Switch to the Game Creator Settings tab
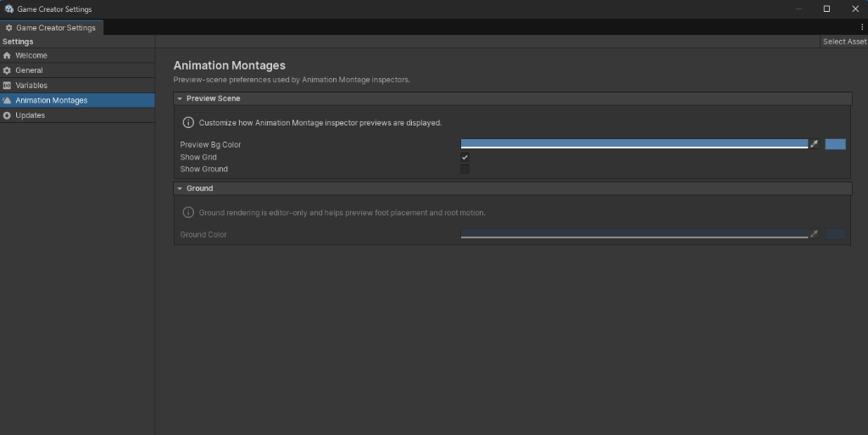 point(52,28)
